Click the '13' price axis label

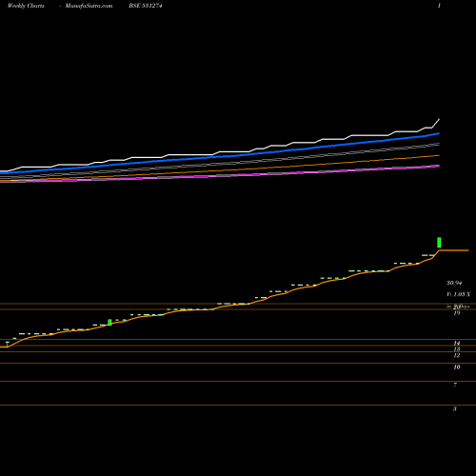[x=457, y=349]
